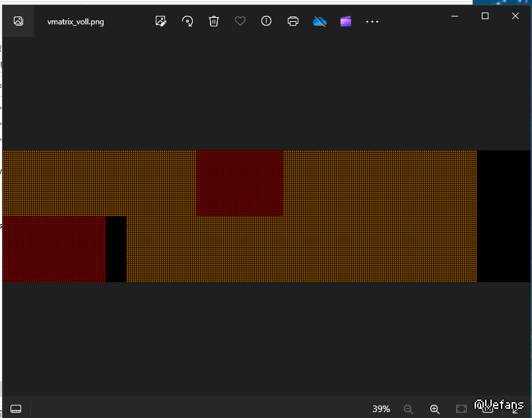Toggle the fit-to-window zoom icon
The width and height of the screenshot is (532, 418).
point(461,409)
